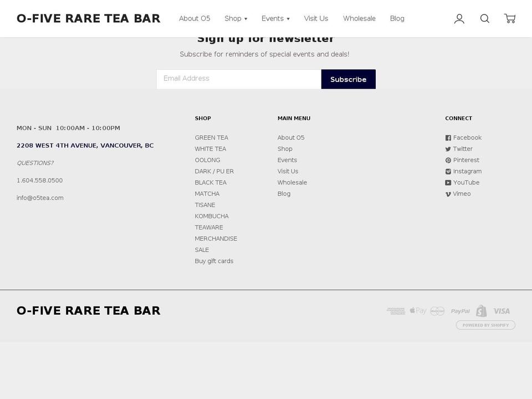Open the shopping cart icon
Viewport: 532px width, 399px height.
[x=510, y=18]
